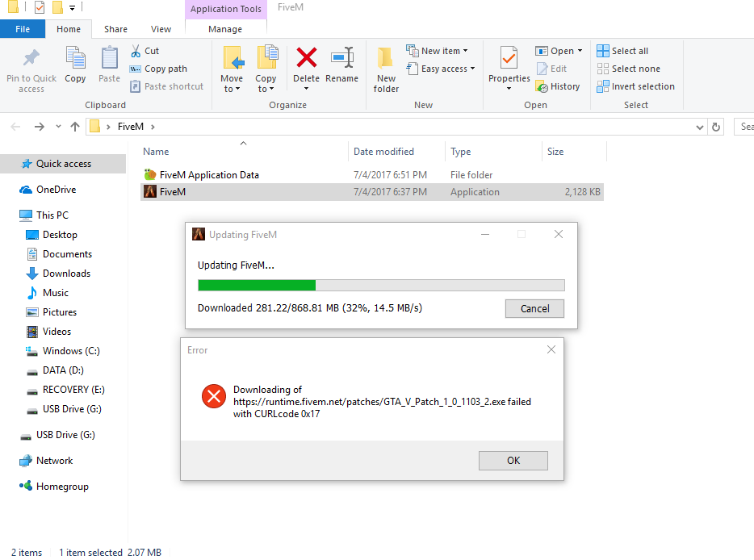Click the Cut scissors icon
754x560 pixels.
point(136,51)
